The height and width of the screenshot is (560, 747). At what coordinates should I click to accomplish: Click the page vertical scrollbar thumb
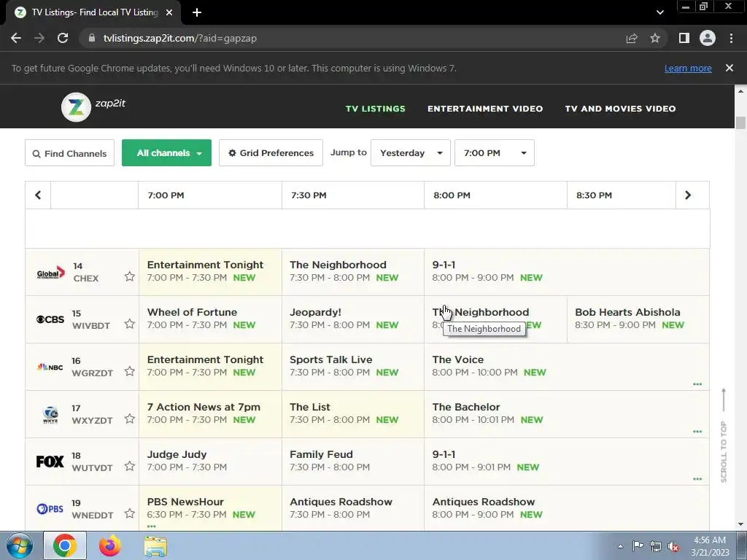pos(740,122)
